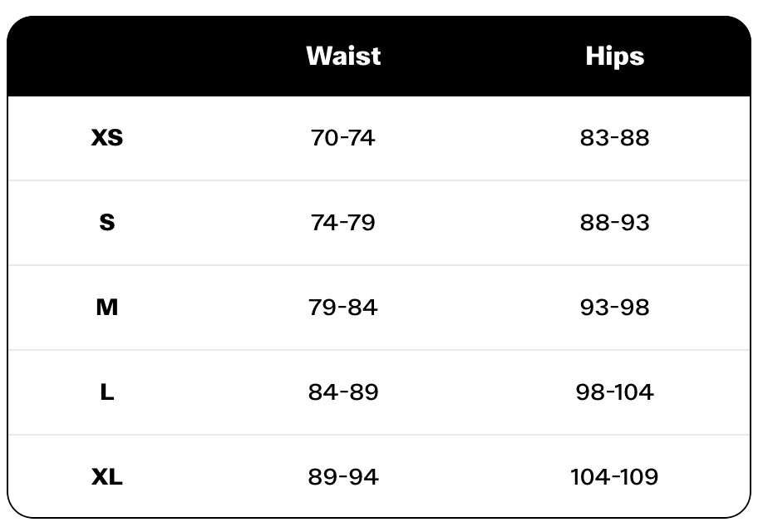Click the M hips value 93-98

click(614, 308)
